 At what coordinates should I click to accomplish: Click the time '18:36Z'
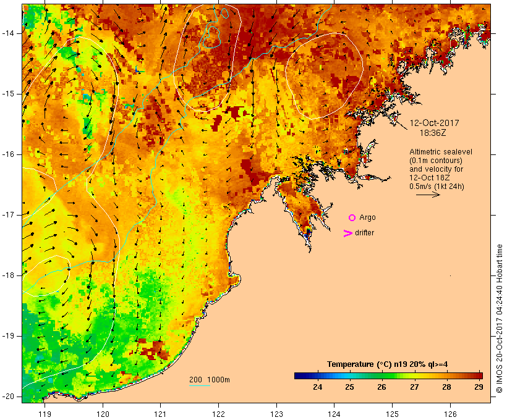coord(433,133)
